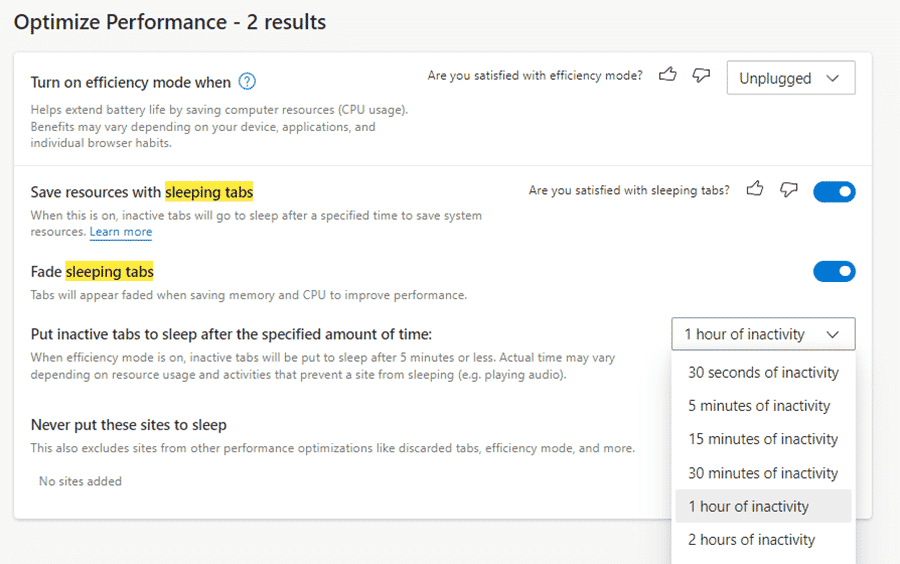This screenshot has height=564, width=900.
Task: Collapse the inactivity time dropdown
Action: click(762, 334)
